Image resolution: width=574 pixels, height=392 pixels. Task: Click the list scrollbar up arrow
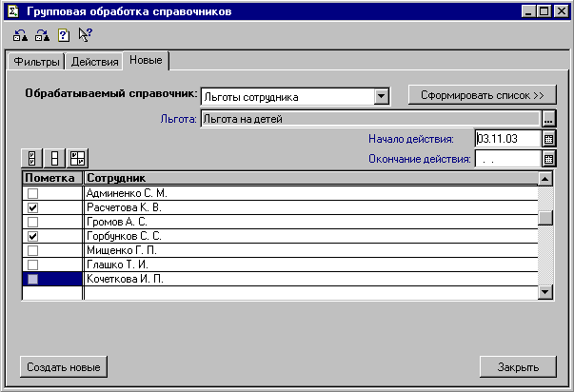pos(545,179)
